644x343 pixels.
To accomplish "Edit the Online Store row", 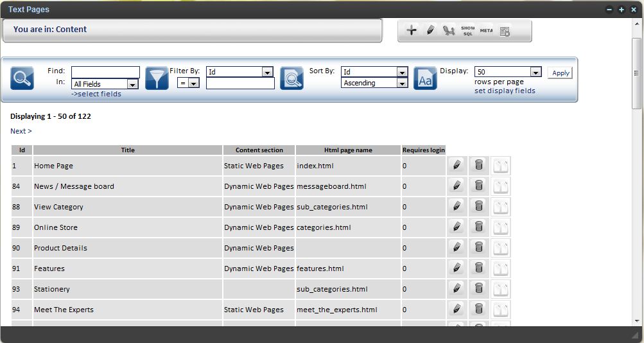I will pos(457,227).
